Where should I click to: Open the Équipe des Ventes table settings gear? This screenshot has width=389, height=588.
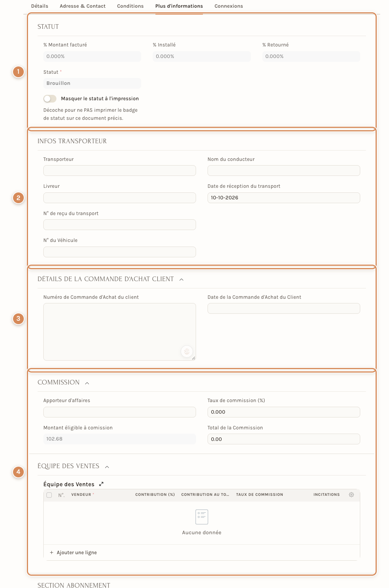[x=351, y=495]
